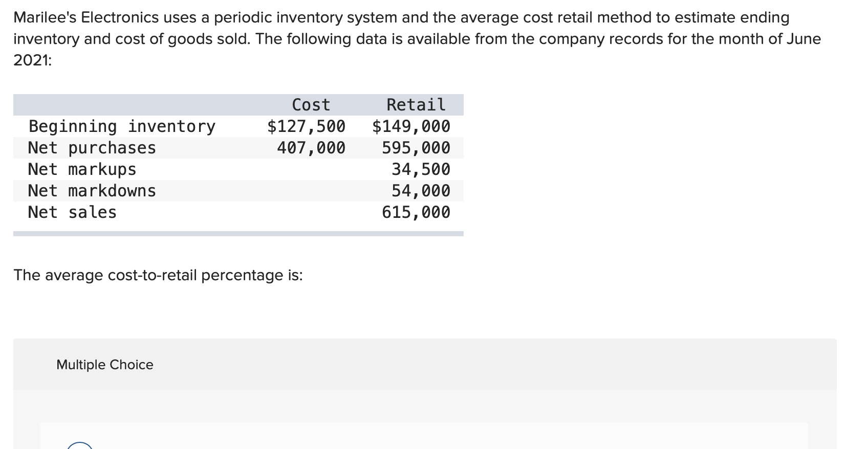Image resolution: width=868 pixels, height=449 pixels.
Task: Select the 'Net purchases' row label
Action: pyautogui.click(x=92, y=148)
